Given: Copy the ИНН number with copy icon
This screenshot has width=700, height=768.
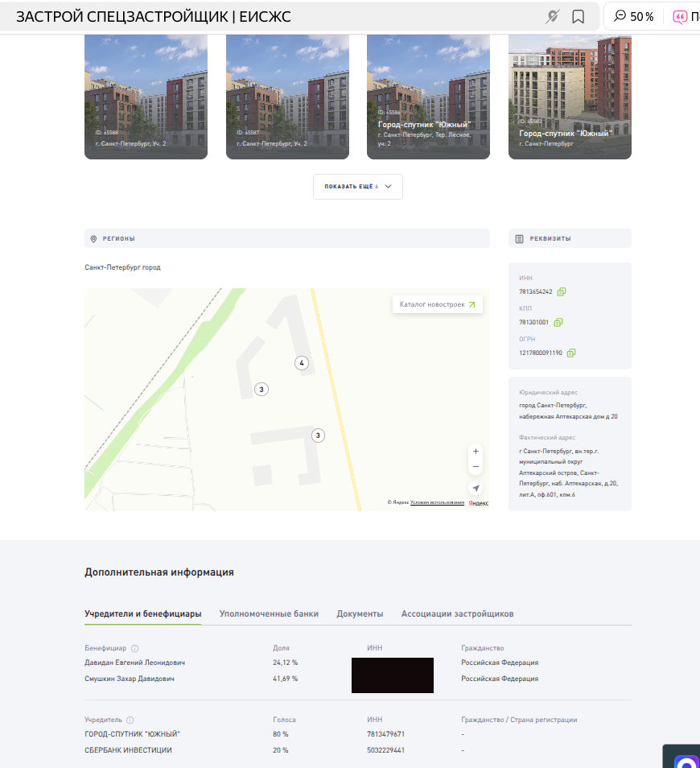Looking at the screenshot, I should (562, 291).
